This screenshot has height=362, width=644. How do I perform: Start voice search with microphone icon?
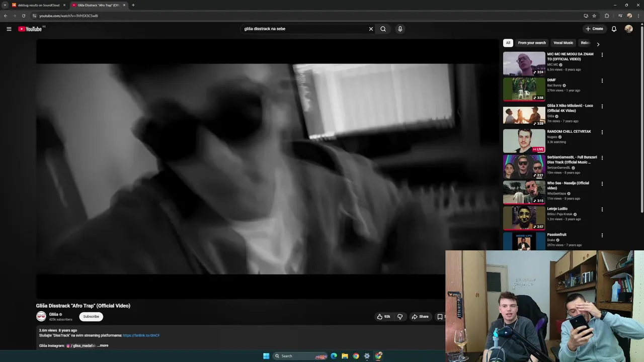click(400, 29)
